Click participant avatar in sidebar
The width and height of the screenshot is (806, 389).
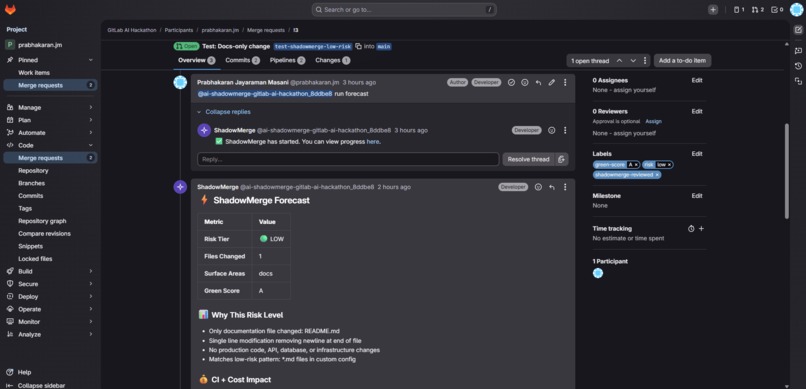(598, 273)
